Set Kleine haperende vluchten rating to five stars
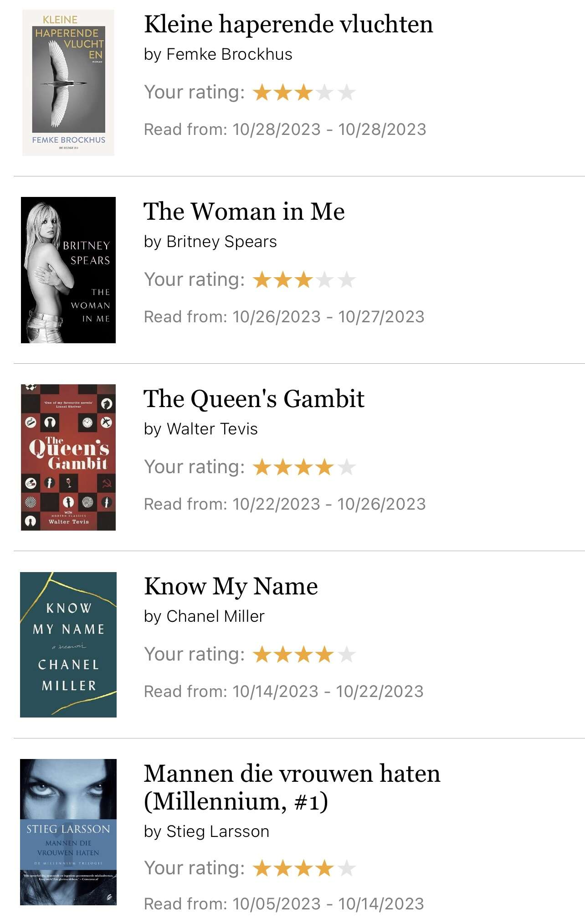Screen dimensions: 585x924 point(346,93)
